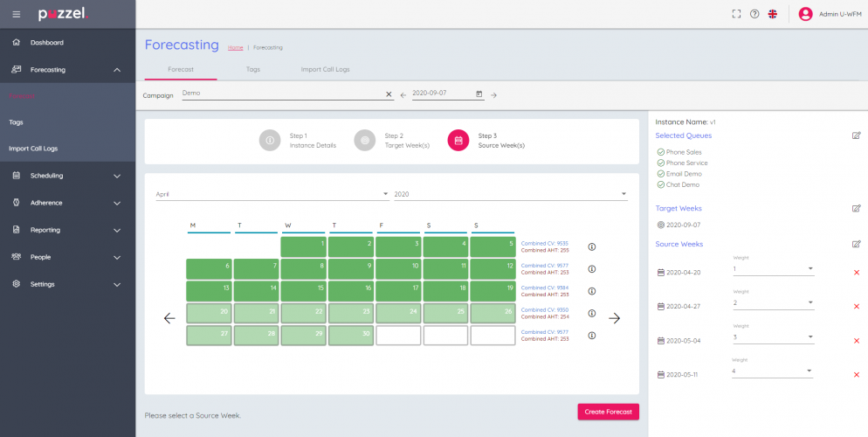Image resolution: width=868 pixels, height=437 pixels.
Task: Select April 20 in the calendar
Action: 210,313
